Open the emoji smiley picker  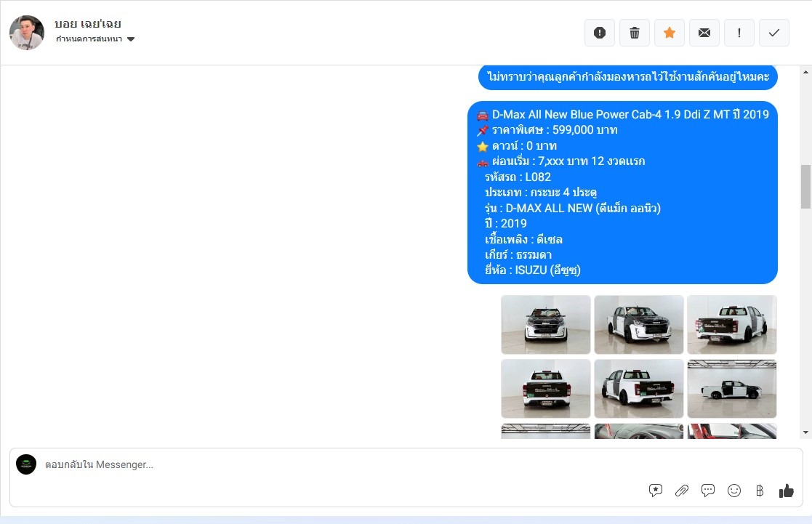(734, 491)
